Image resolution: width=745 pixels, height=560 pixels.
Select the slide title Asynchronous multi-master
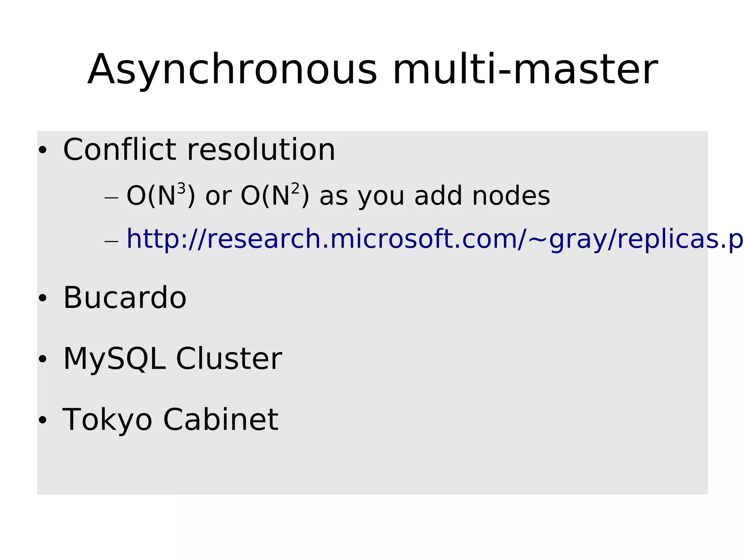373,70
